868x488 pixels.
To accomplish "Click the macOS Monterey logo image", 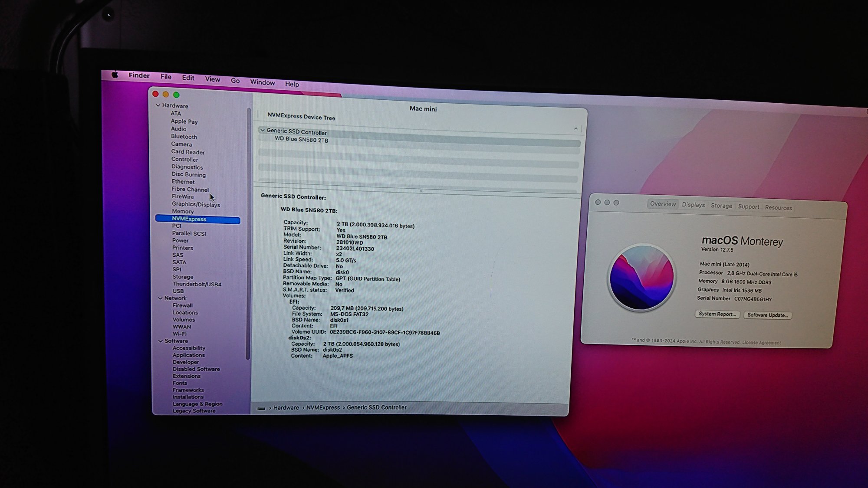I will (x=641, y=278).
